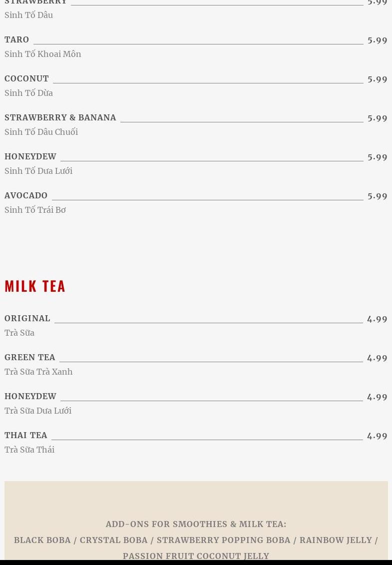Click the 4.99 price beside THAI TEA
This screenshot has height=565, width=392.
tap(377, 436)
